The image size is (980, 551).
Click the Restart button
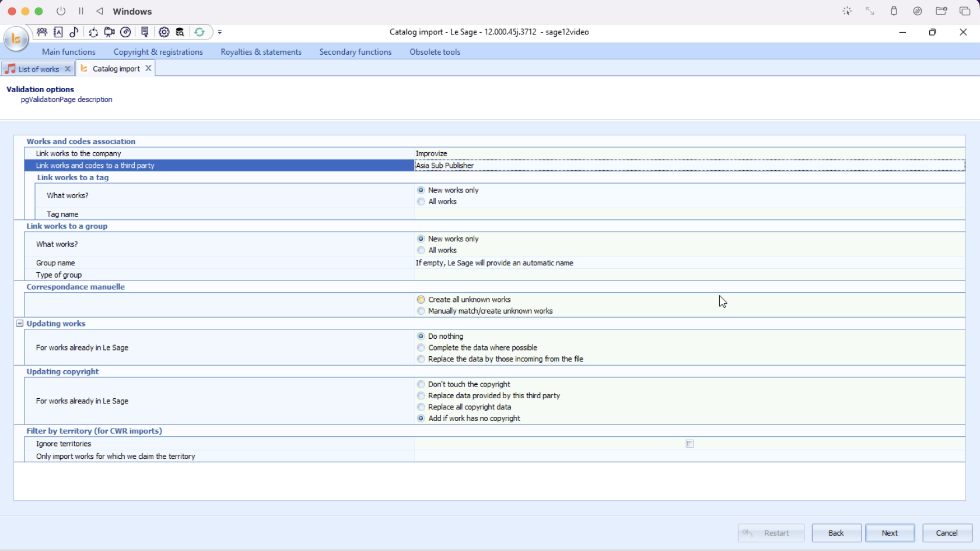[771, 533]
